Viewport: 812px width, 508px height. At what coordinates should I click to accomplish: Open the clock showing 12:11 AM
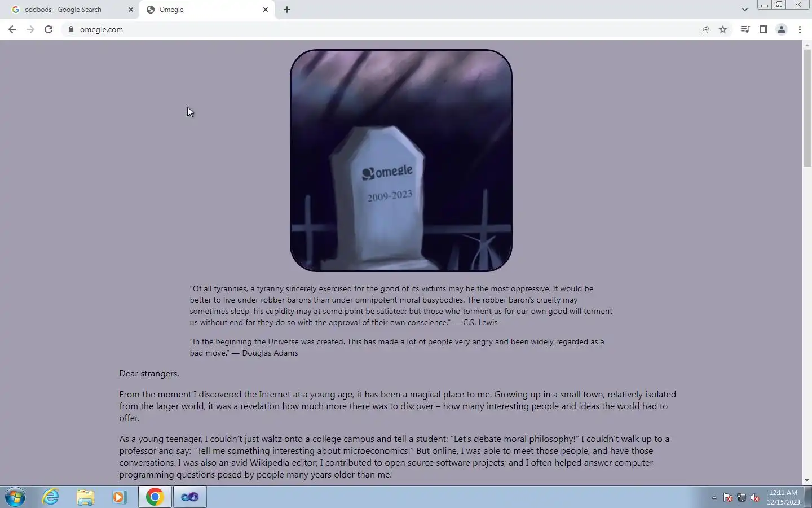click(x=783, y=497)
